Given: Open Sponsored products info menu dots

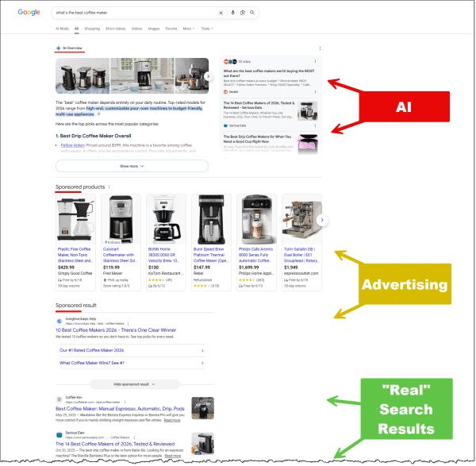Looking at the screenshot, I should 109,187.
